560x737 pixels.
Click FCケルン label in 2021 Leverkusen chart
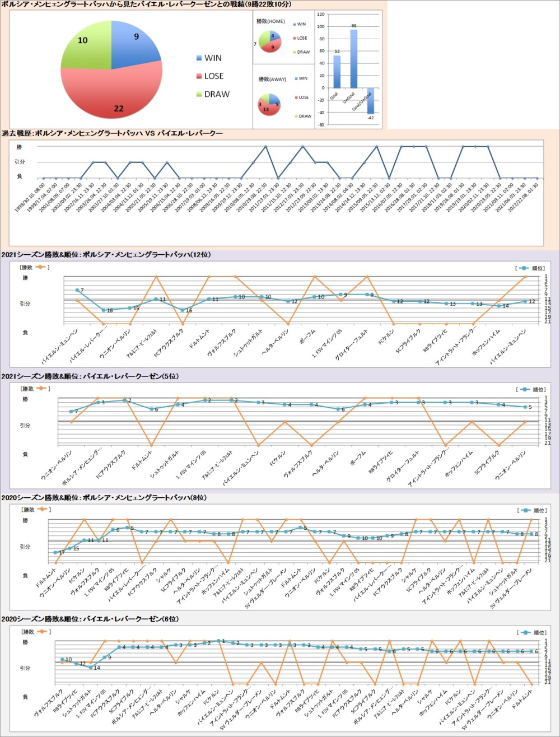point(277,459)
